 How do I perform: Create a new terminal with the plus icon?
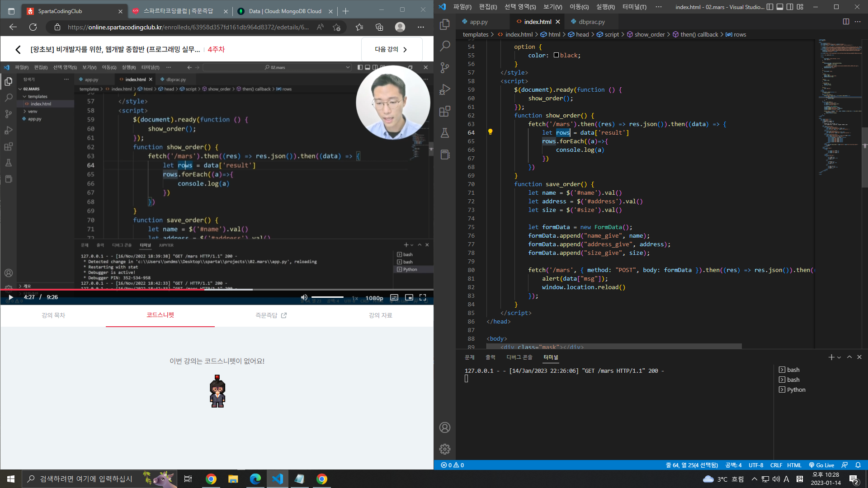831,357
